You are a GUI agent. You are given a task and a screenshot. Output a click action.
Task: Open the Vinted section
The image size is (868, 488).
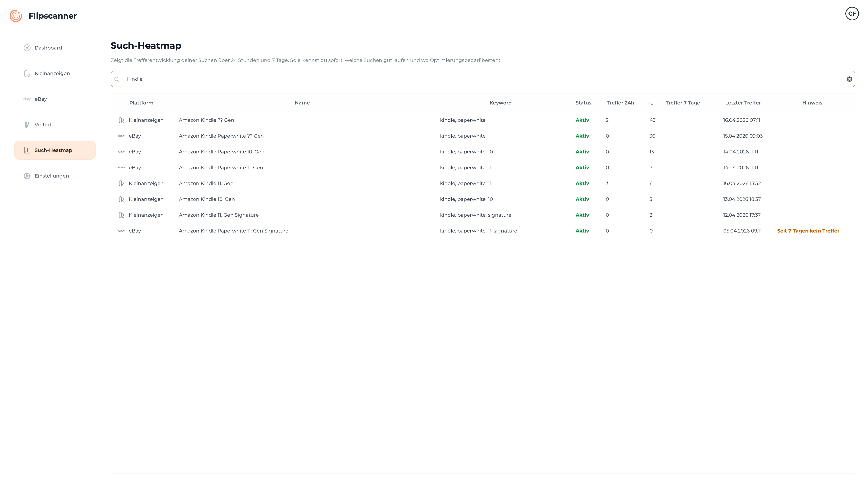tap(55, 125)
